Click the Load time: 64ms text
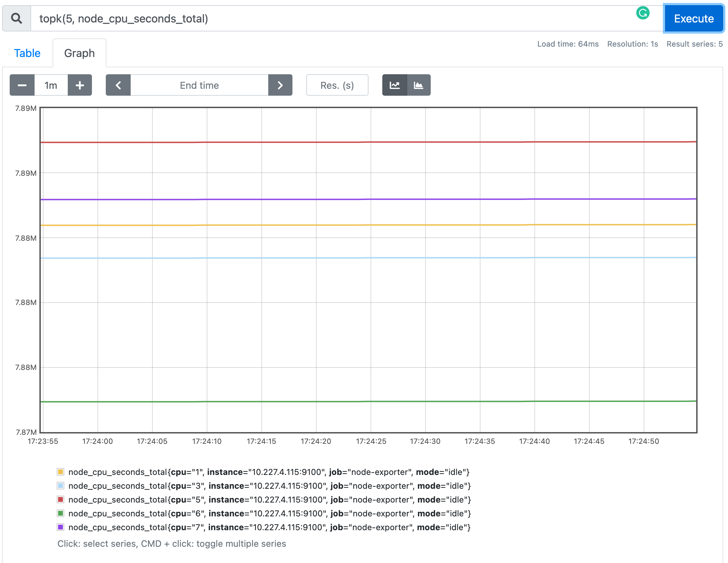This screenshot has width=728, height=563. pos(568,44)
